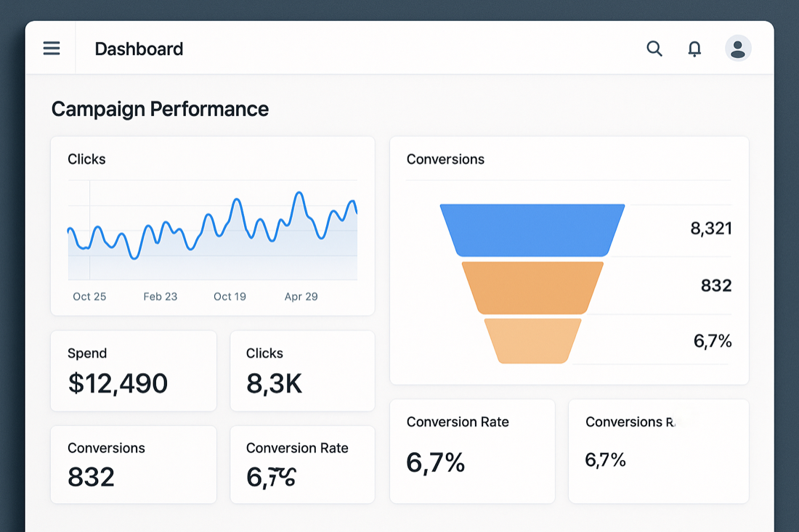The image size is (799, 532).
Task: Open the Spend $12,490 card
Action: (134, 371)
